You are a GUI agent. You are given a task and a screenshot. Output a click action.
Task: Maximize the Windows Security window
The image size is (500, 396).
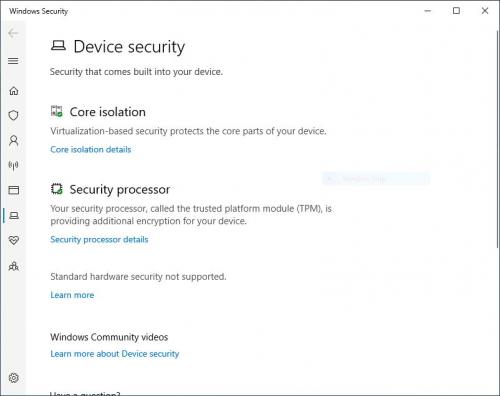(x=456, y=11)
